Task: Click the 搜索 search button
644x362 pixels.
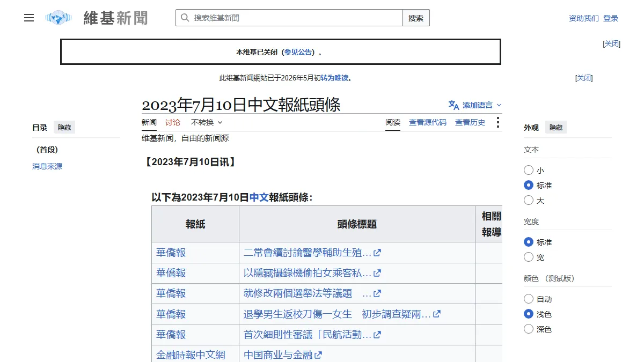Action: [x=416, y=18]
